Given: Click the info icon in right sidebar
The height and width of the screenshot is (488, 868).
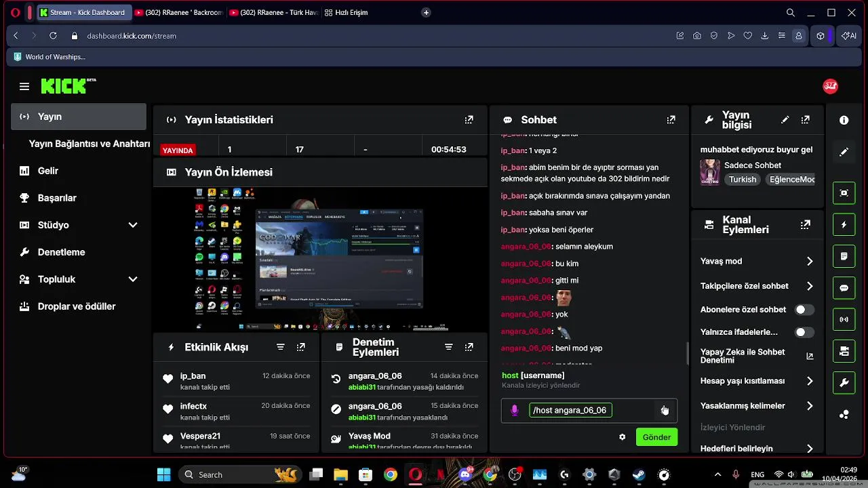Looking at the screenshot, I should [844, 120].
